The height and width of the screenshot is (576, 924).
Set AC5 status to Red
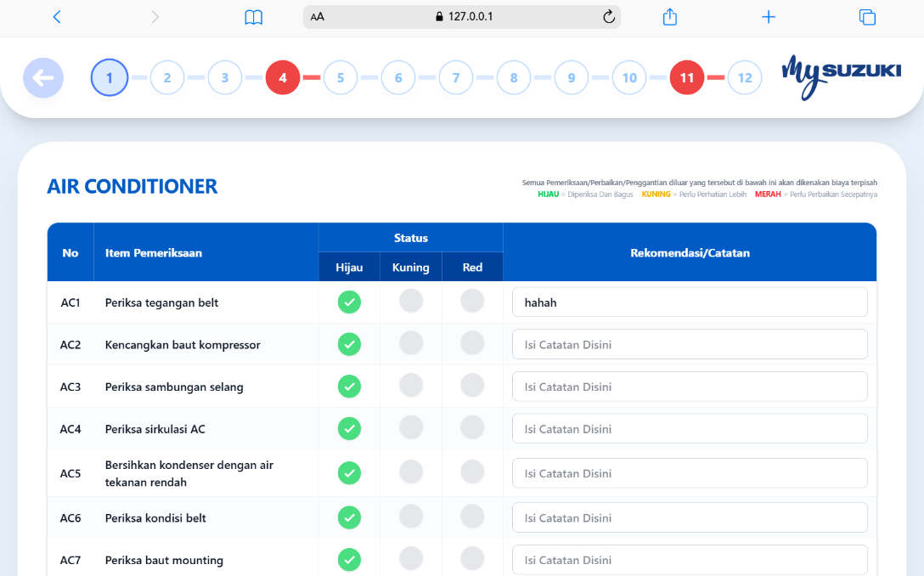tap(472, 472)
